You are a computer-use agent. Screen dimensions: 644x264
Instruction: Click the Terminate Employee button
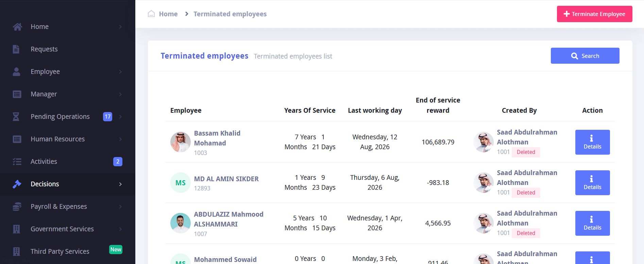pyautogui.click(x=594, y=14)
